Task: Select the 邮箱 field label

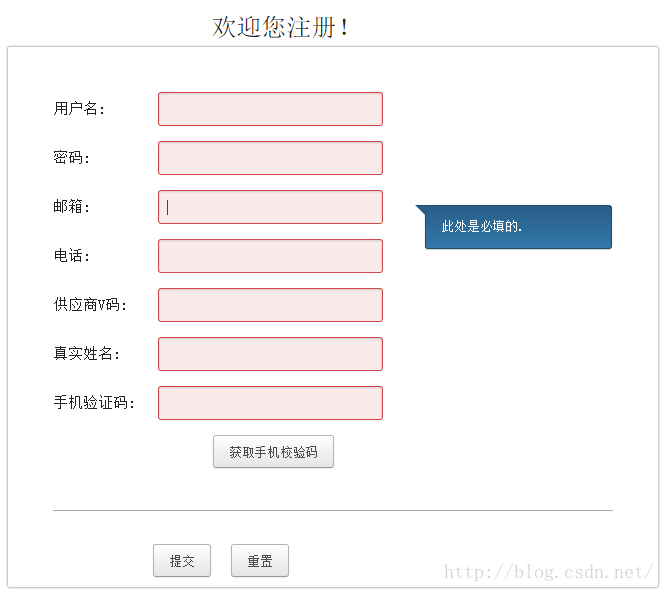Action: click(x=71, y=207)
